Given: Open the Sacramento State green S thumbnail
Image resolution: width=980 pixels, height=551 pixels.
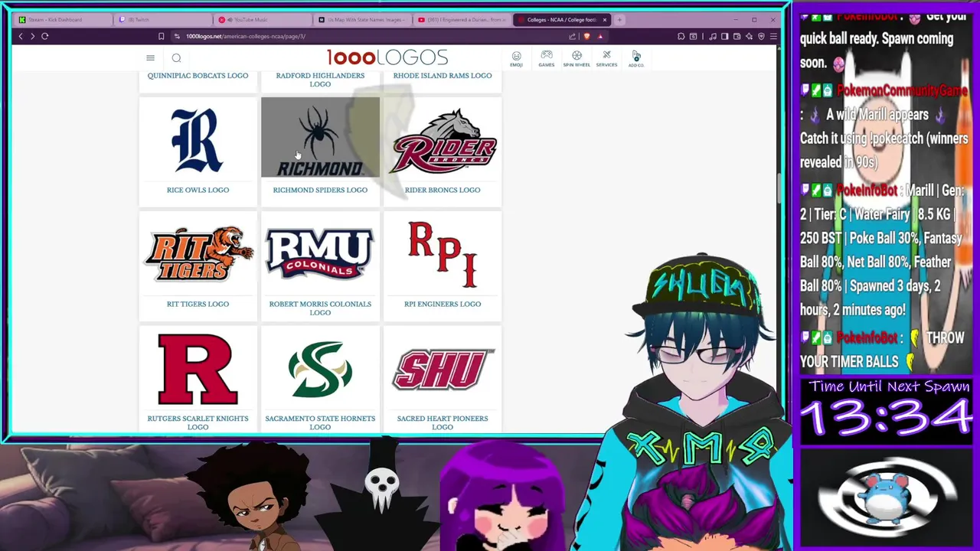Looking at the screenshot, I should [x=320, y=369].
